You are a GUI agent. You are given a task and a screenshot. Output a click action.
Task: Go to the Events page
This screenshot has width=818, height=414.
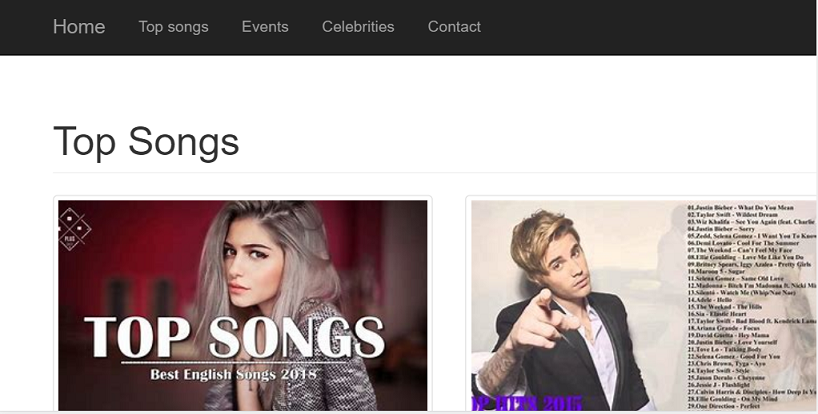click(265, 27)
